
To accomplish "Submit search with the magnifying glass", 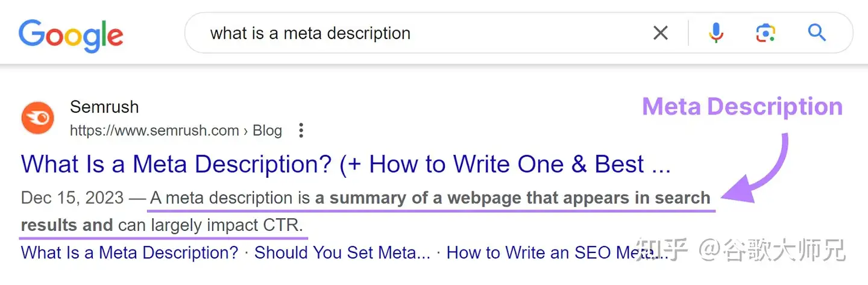I will pos(817,33).
